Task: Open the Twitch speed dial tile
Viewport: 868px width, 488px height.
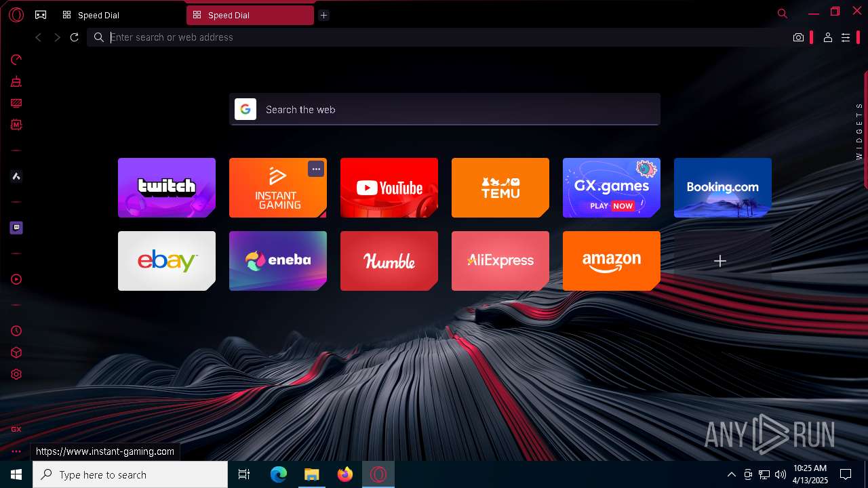Action: pos(167,188)
